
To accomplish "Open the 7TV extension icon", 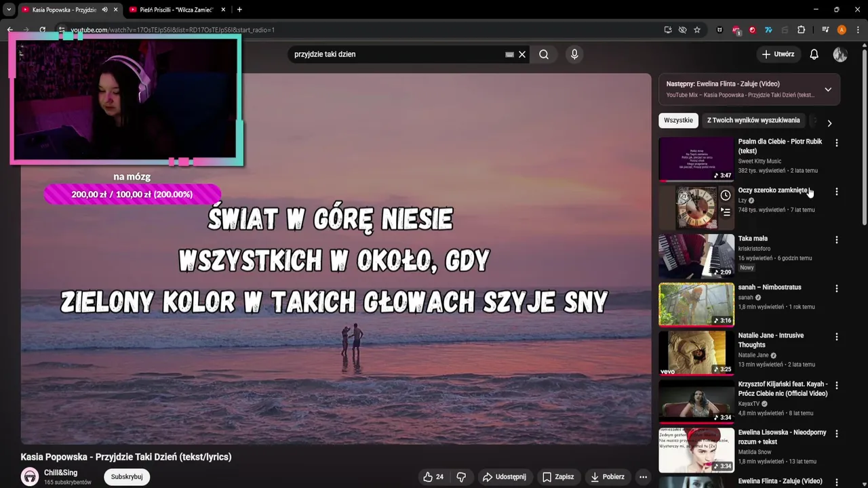I will [768, 30].
